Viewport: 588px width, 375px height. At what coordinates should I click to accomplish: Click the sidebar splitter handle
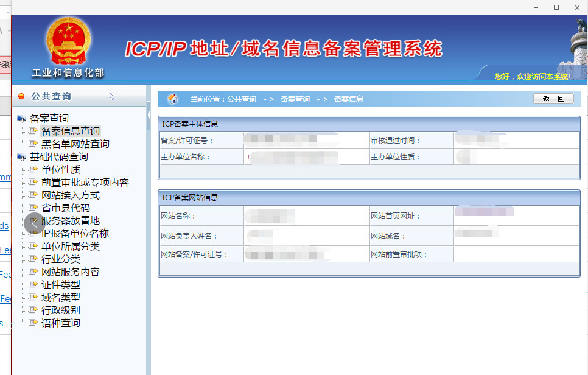149,116
